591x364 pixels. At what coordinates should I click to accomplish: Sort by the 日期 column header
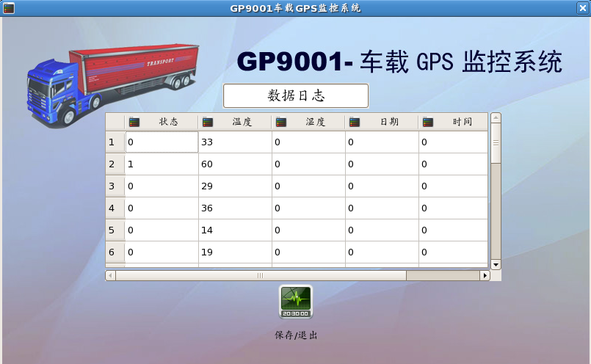point(382,122)
